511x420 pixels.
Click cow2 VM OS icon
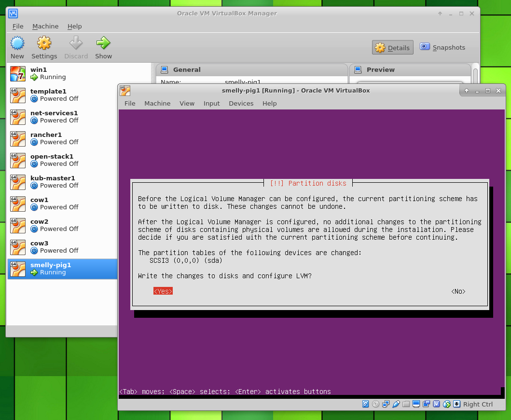point(17,226)
